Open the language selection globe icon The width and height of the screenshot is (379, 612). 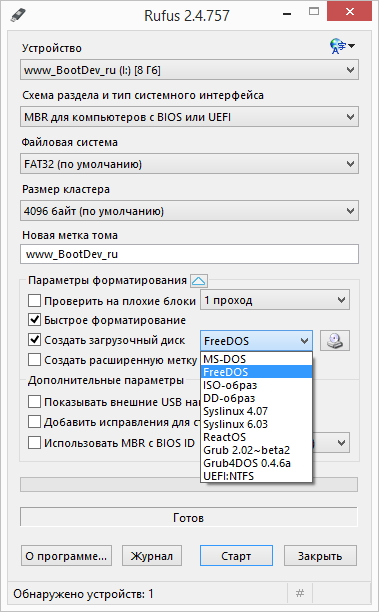coord(342,46)
